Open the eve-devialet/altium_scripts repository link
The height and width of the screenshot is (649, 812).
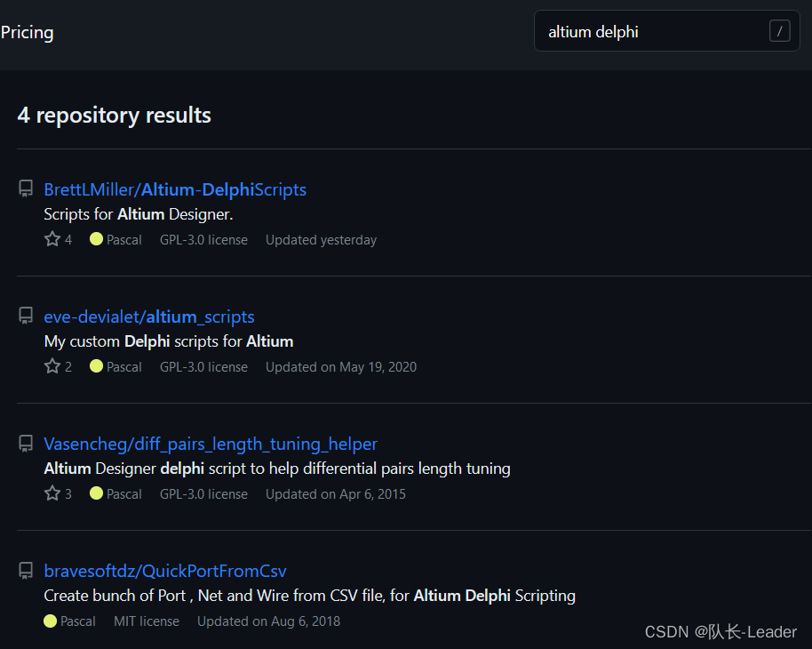click(x=149, y=316)
